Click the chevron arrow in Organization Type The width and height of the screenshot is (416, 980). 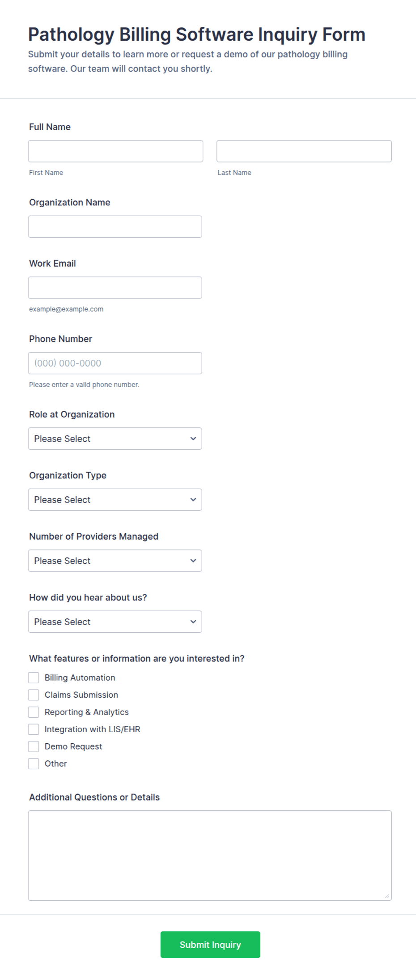(193, 500)
